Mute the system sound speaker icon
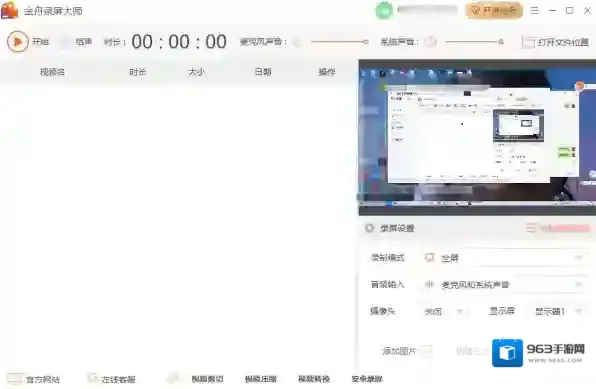Viewport: 596px width, 389px height. click(x=431, y=41)
